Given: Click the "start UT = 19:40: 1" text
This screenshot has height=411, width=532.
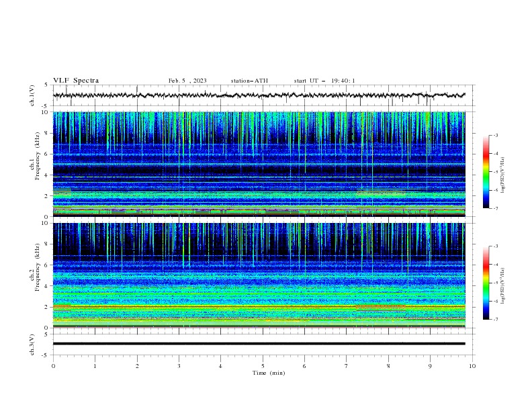Looking at the screenshot, I should [324, 81].
